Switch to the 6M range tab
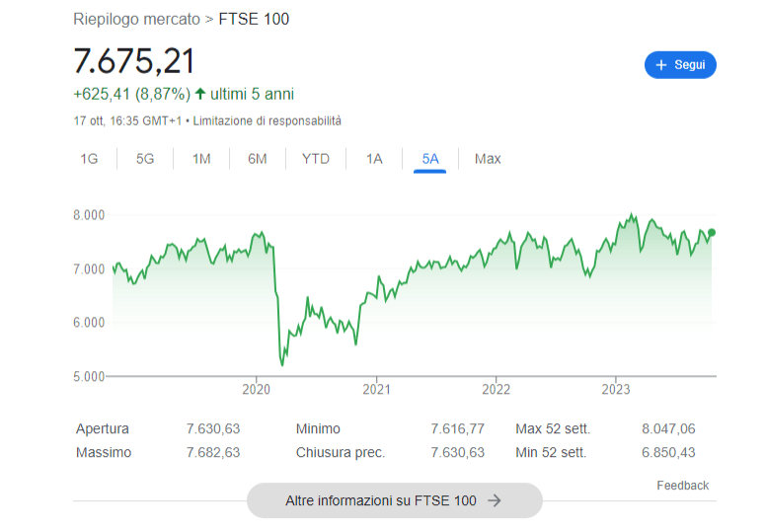This screenshot has height=532, width=765. pos(258,158)
